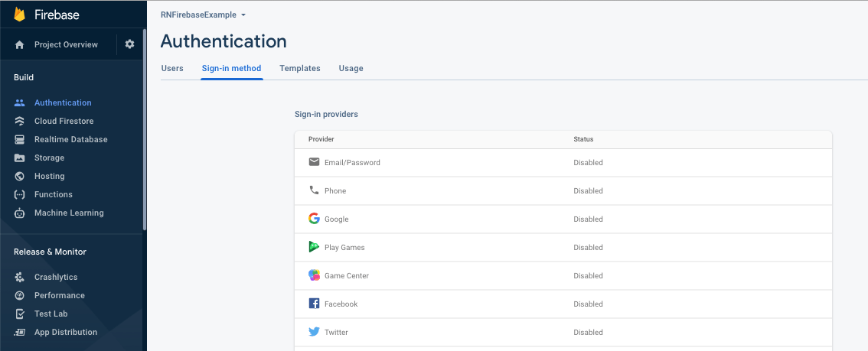Open the Machine Learning section
This screenshot has height=351, width=868.
click(69, 213)
